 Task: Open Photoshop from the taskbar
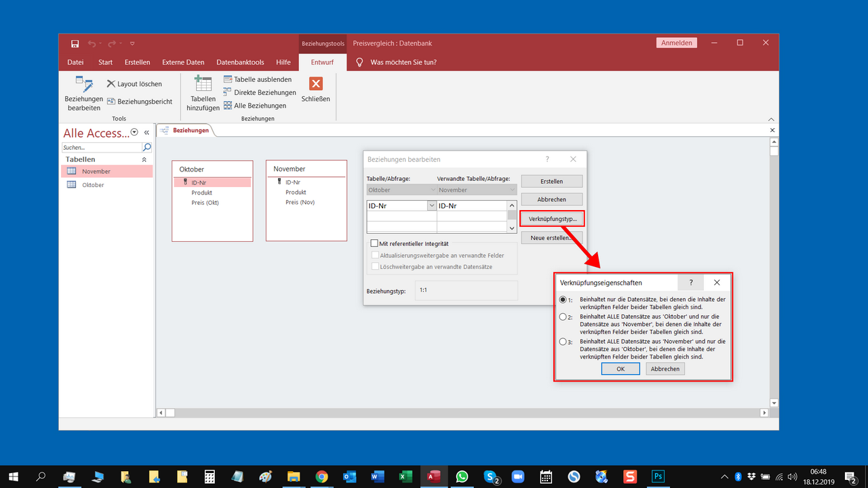pos(658,476)
